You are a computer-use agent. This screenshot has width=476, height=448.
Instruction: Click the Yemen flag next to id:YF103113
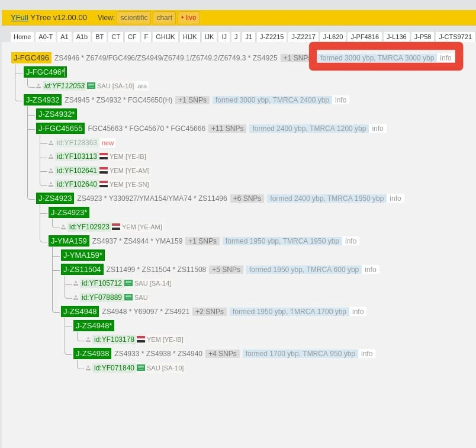(104, 156)
